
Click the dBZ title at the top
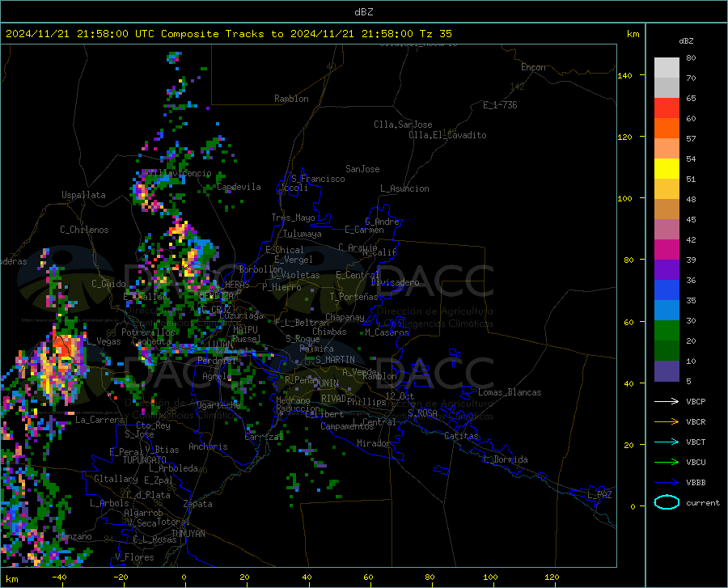(363, 12)
